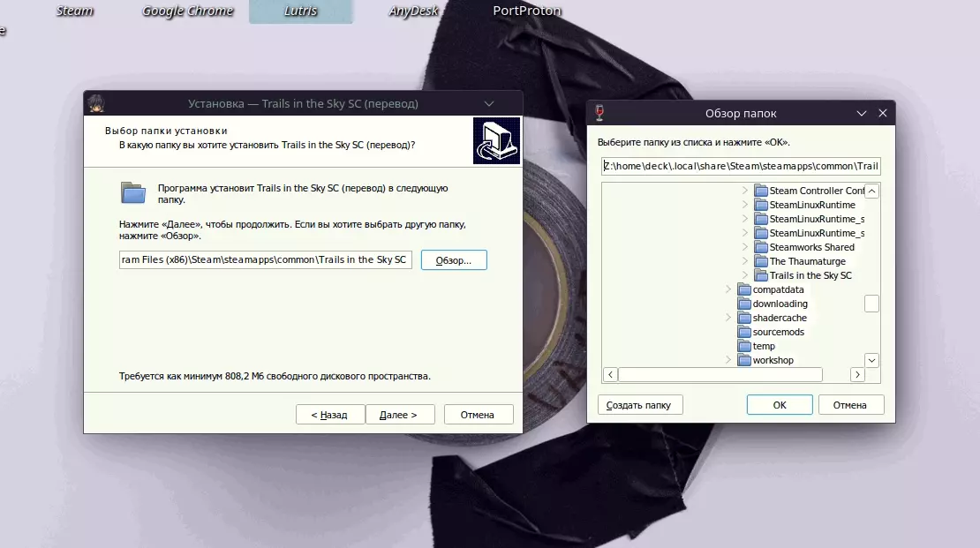Expand the Trails in the Sky SC folder
Image resolution: width=980 pixels, height=548 pixels.
[x=744, y=275]
